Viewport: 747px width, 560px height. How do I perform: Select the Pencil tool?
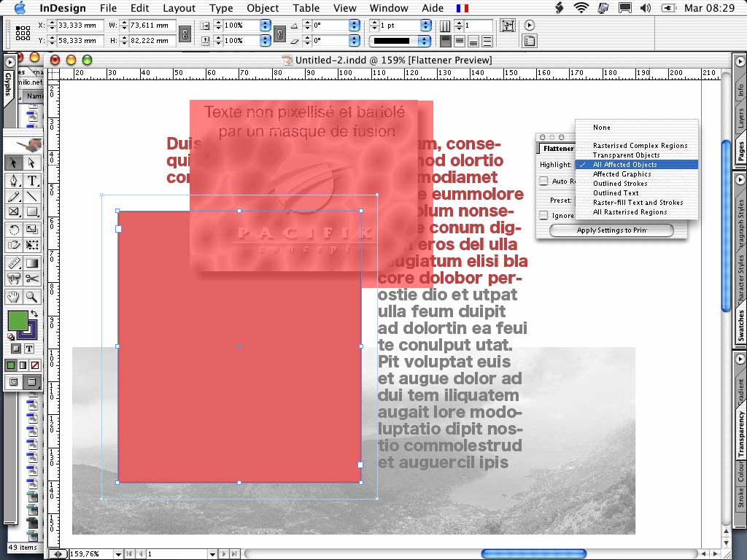[14, 196]
